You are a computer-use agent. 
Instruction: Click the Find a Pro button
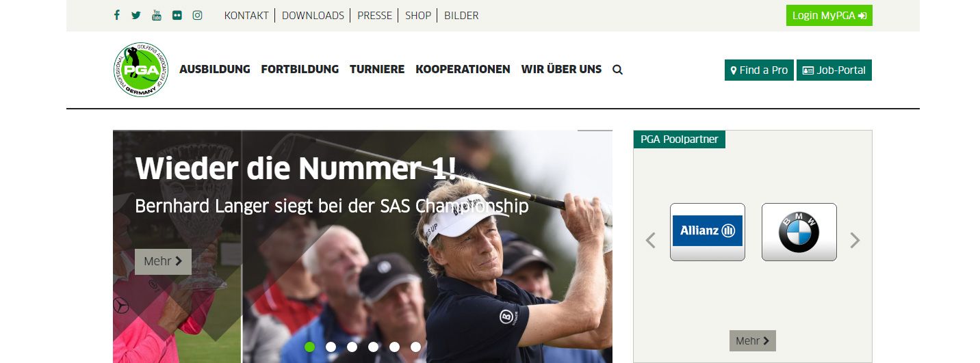pyautogui.click(x=759, y=70)
